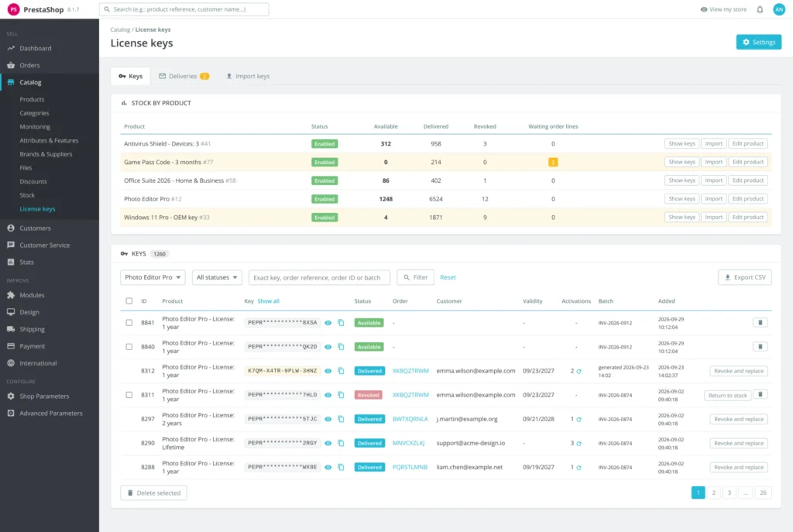Refresh activations for key 8312
Viewport: 793px width, 532px height.
pyautogui.click(x=578, y=371)
